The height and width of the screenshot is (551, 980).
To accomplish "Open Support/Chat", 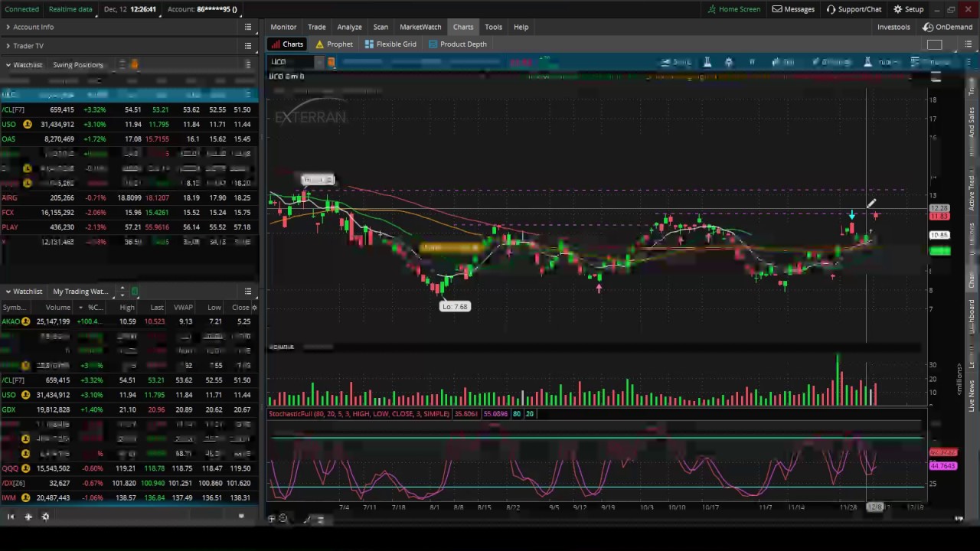I will 854,9.
